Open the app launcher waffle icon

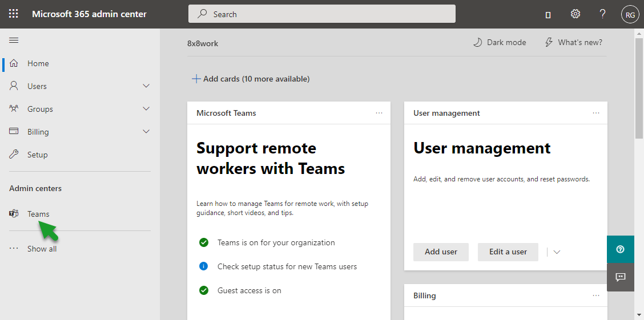coord(14,14)
